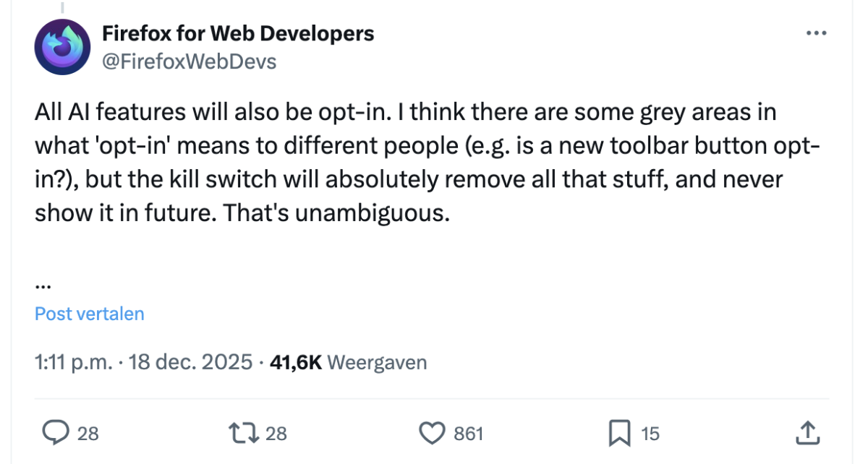Toggle the bookmark icon for this post
The image size is (868, 464).
(x=619, y=432)
